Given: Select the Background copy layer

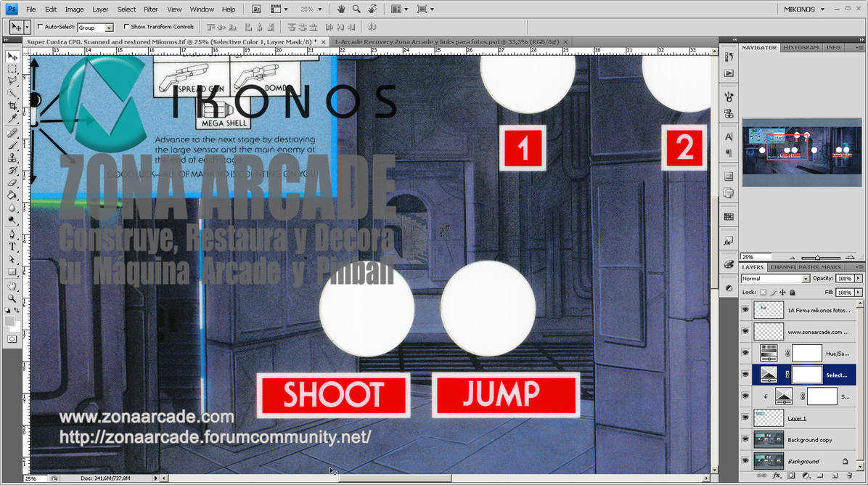Looking at the screenshot, I should [x=810, y=439].
